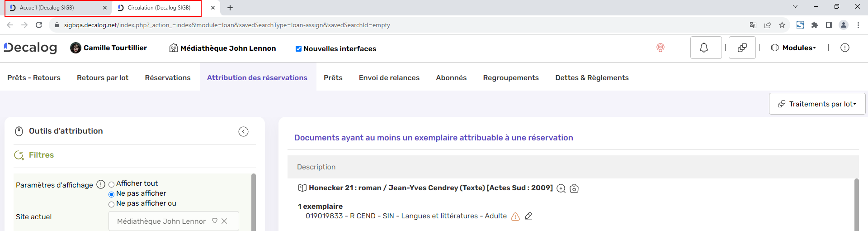Image resolution: width=868 pixels, height=231 pixels.
Task: Click the Camille Tourtillier user profile
Action: (108, 48)
